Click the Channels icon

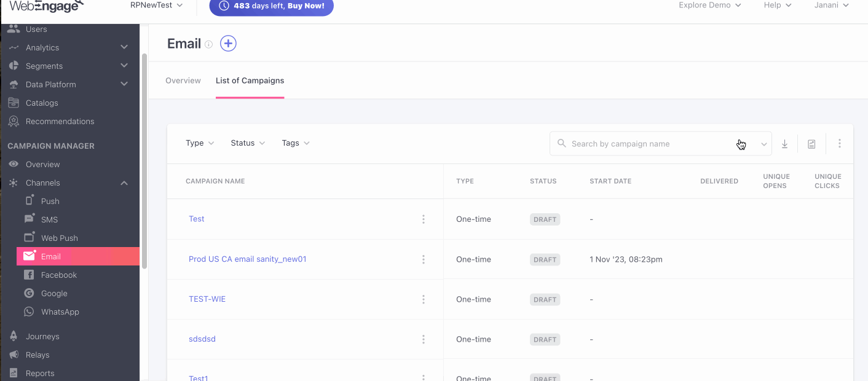pos(13,183)
